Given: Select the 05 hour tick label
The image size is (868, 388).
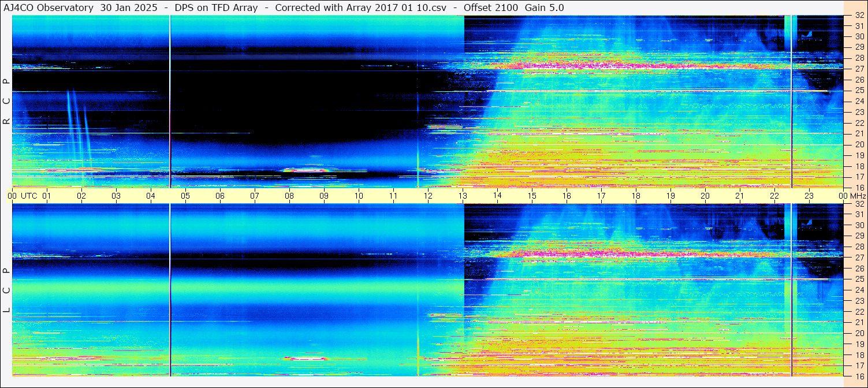Looking at the screenshot, I should 185,196.
